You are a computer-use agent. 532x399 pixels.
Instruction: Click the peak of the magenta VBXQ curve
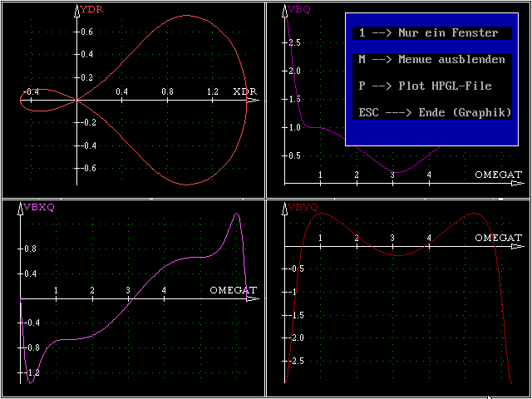coord(237,214)
